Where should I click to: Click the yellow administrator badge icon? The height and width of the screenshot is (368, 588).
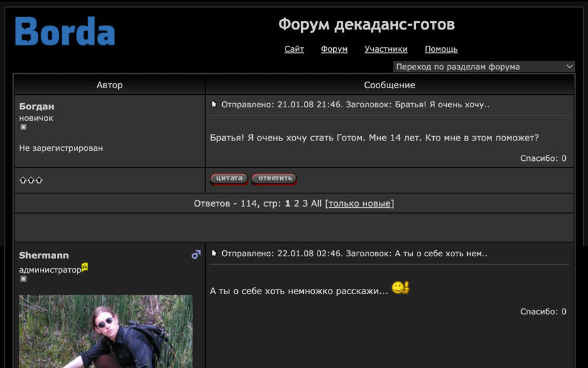[x=85, y=267]
